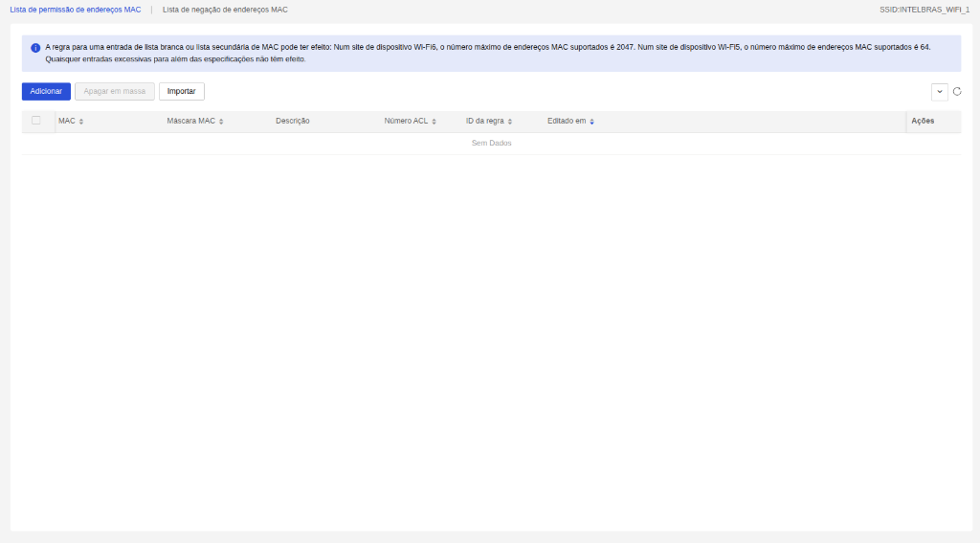This screenshot has height=543, width=980.
Task: Sort by Número ACL column arrows
Action: 434,122
